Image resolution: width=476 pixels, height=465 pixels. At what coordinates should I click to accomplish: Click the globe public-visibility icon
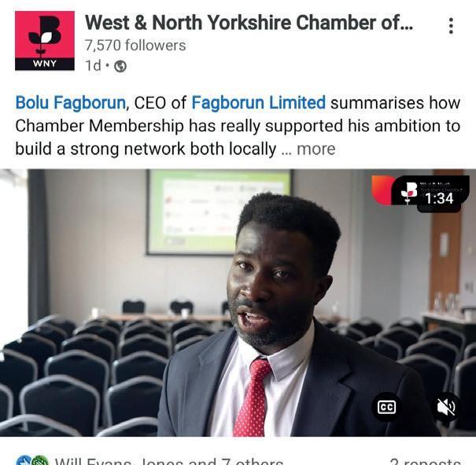[120, 66]
